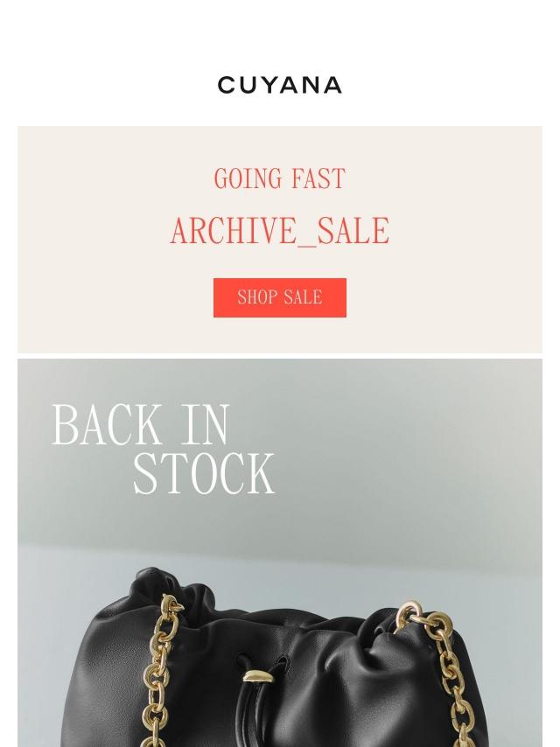Click the word ARCHIVE in the banner

point(233,231)
